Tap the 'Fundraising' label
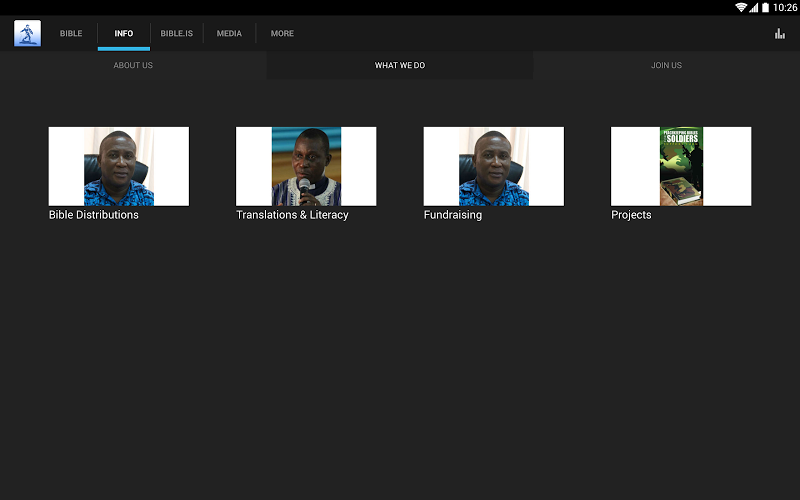The width and height of the screenshot is (800, 500). (453, 215)
